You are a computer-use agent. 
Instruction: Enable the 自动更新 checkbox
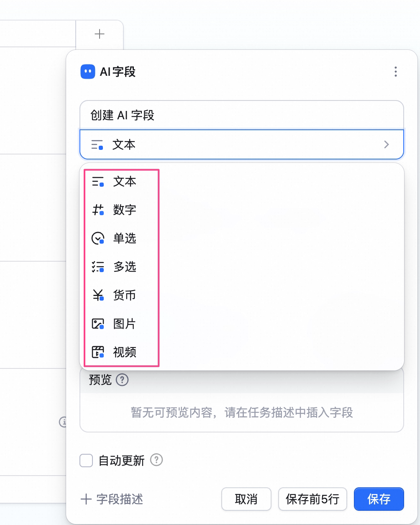tap(86, 461)
